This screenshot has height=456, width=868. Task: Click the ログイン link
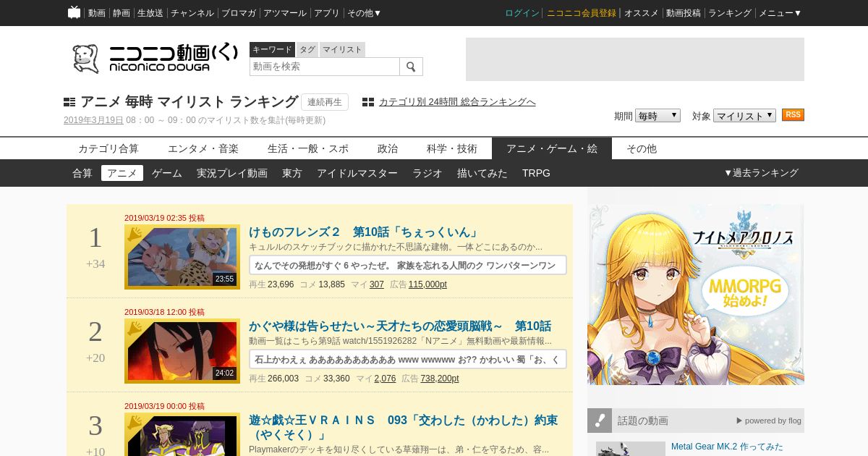coord(522,13)
